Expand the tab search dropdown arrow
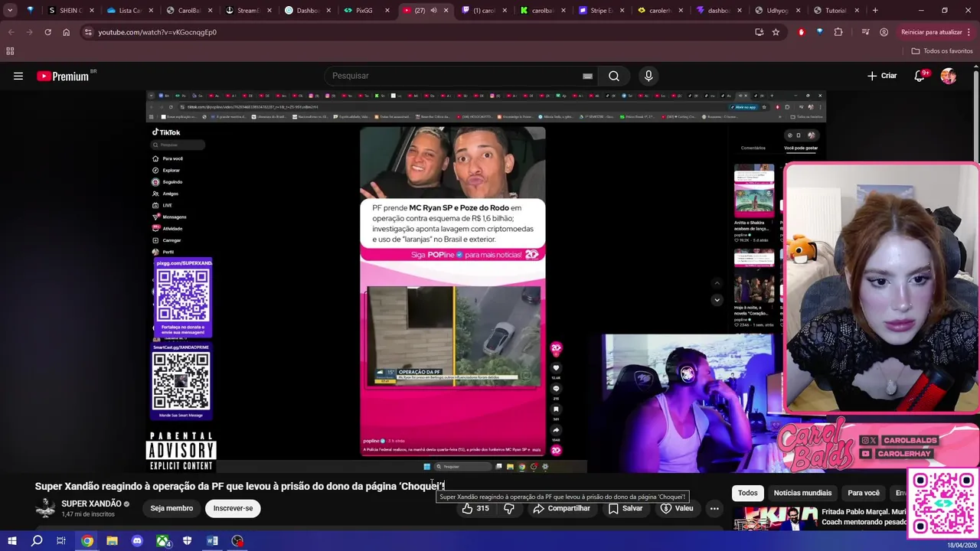 click(10, 11)
